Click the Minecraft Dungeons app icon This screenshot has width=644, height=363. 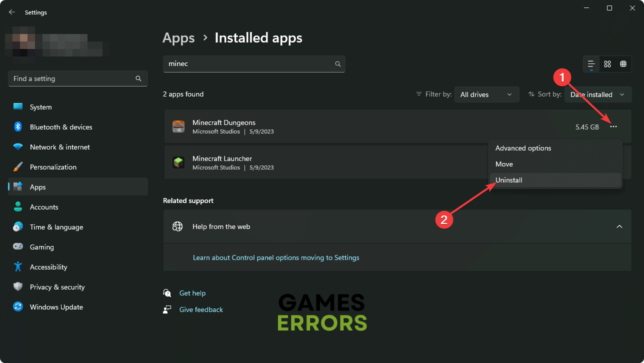178,126
